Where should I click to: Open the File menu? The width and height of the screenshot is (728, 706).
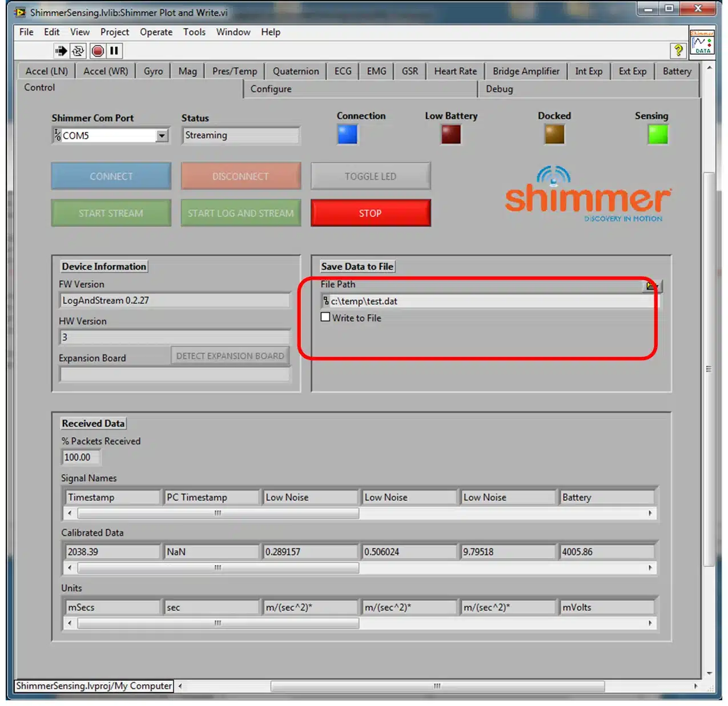[26, 32]
